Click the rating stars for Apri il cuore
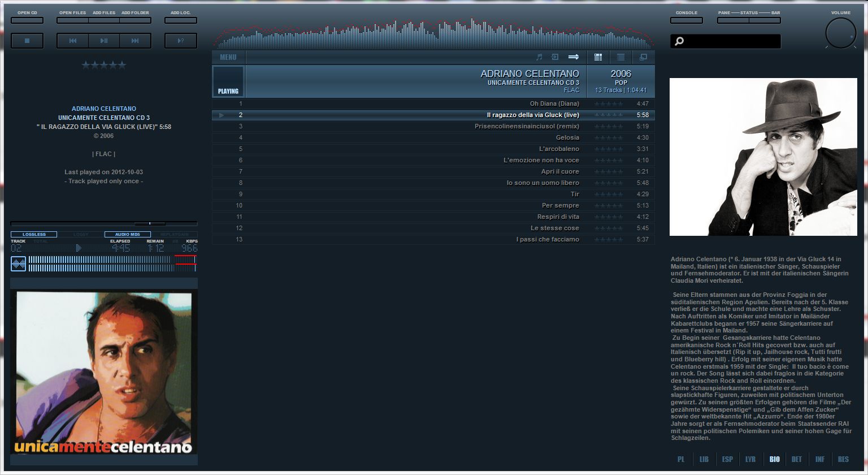Screen dimensions: 868x475 click(609, 172)
